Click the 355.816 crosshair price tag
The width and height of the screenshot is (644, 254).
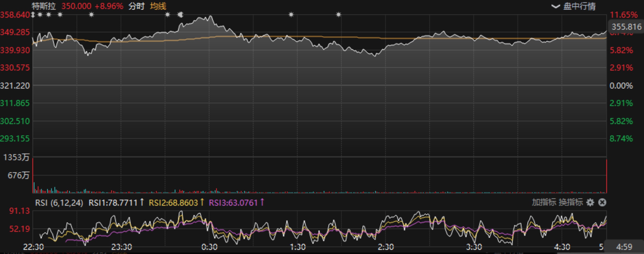pos(627,27)
